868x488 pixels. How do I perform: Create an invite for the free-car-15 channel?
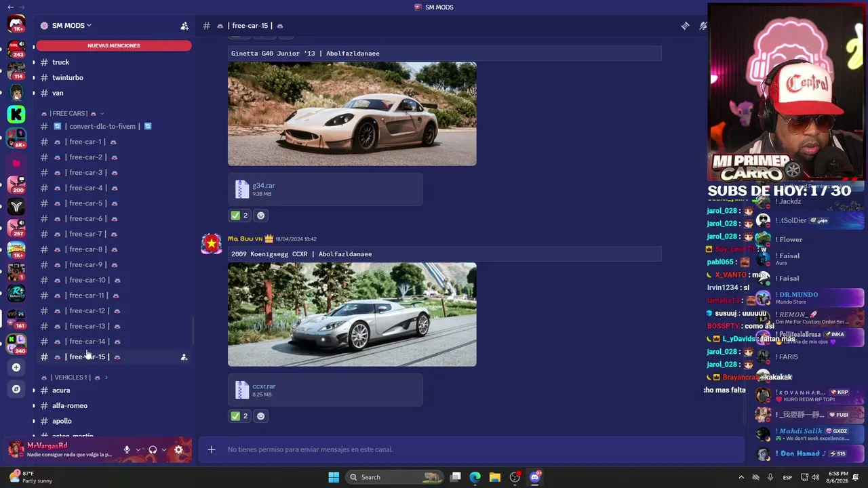(x=183, y=357)
